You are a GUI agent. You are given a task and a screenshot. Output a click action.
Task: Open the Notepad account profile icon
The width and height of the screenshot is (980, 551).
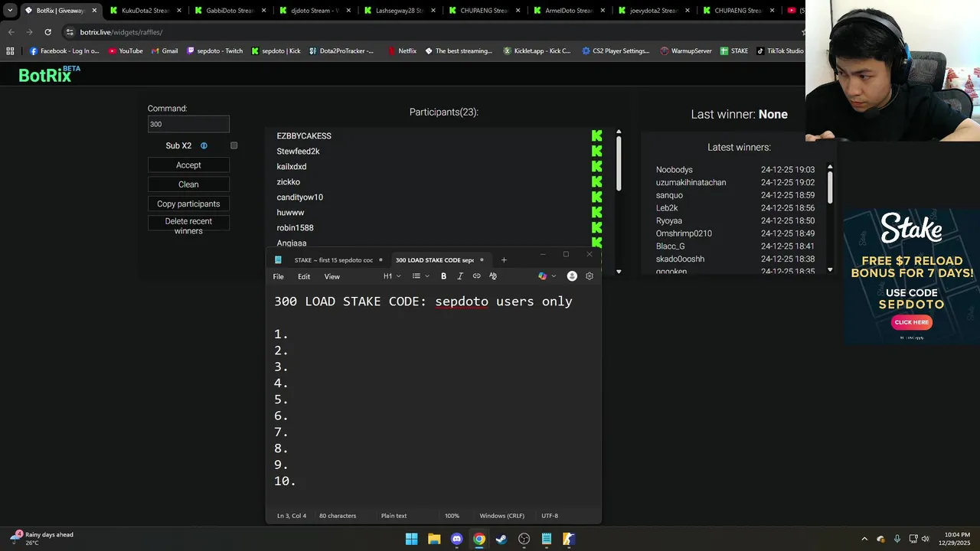[x=572, y=276]
